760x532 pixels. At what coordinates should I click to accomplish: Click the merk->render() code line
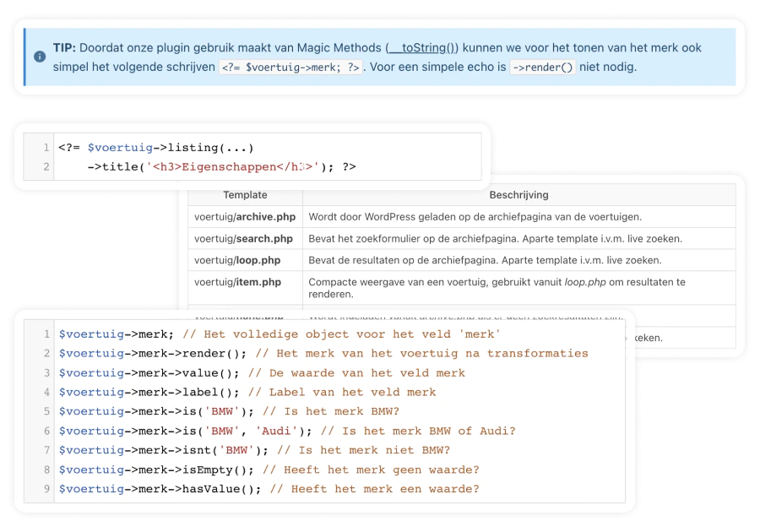152,354
